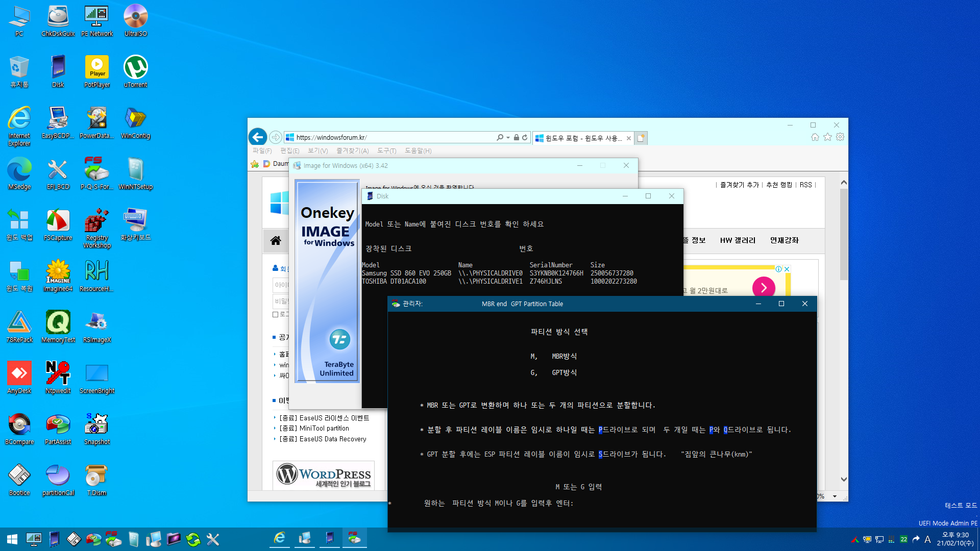Image resolution: width=980 pixels, height=551 pixels.
Task: Launch uTorrent desktop icon
Action: 135,71
